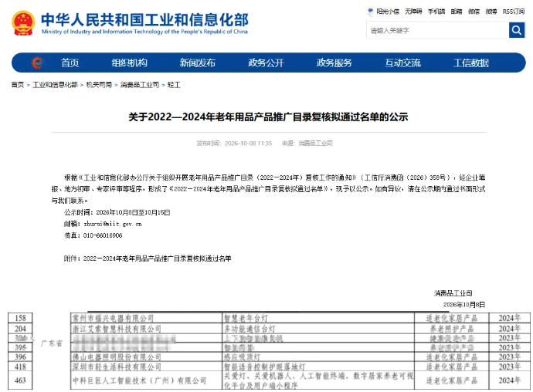Image resolution: width=533 pixels, height=392 pixels.
Task: Click the RSS订阅 link
Action: pyautogui.click(x=514, y=12)
